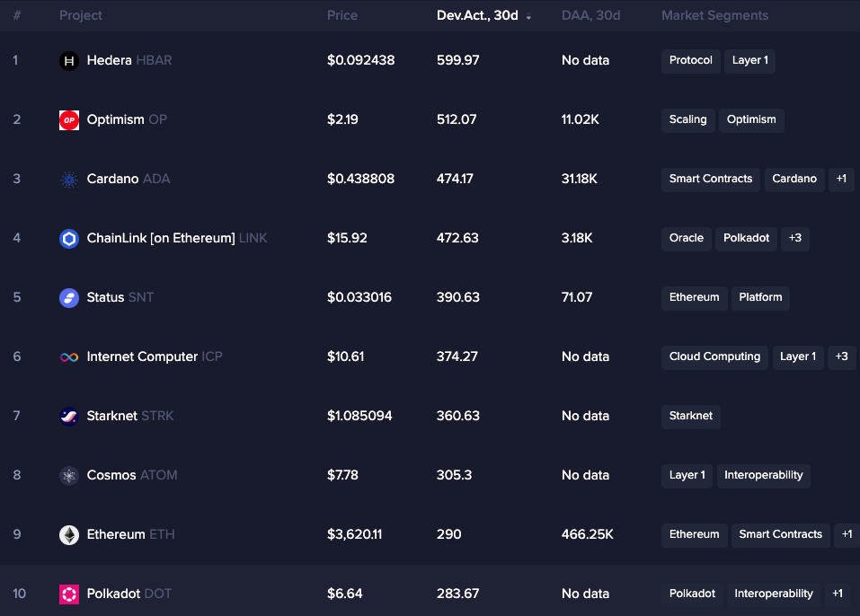The image size is (860, 616).
Task: Click the Cloud Computing segment tag
Action: [x=714, y=356]
